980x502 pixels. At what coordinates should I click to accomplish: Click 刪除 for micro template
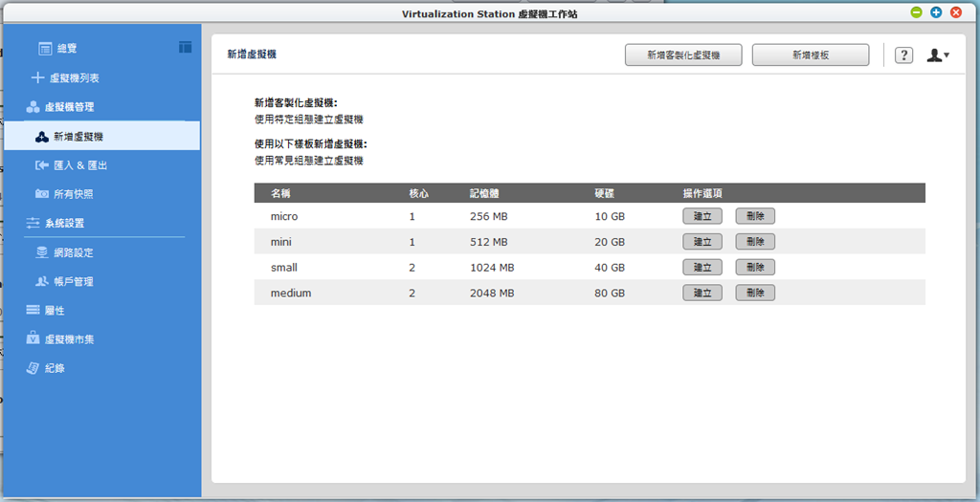(755, 216)
